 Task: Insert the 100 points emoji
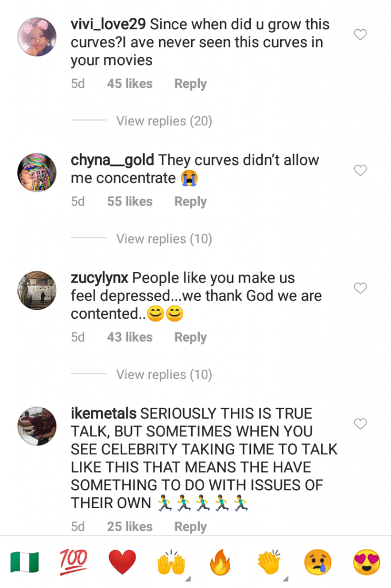(73, 561)
